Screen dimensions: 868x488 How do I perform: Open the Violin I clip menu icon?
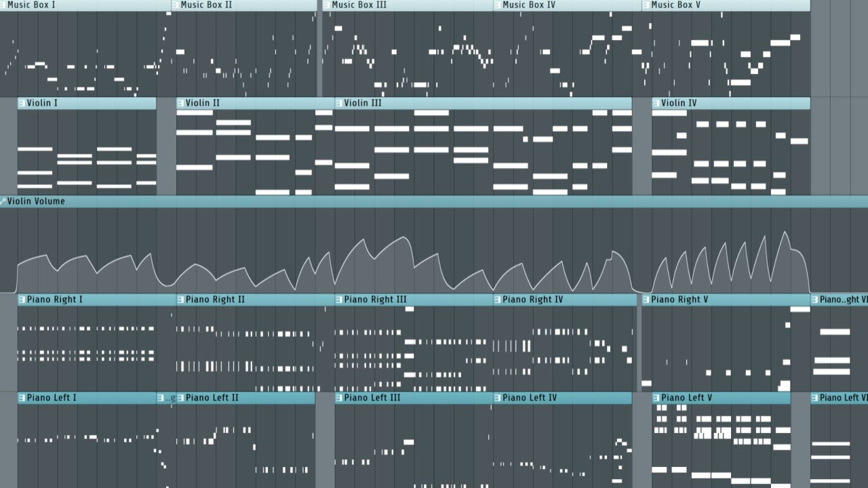(x=22, y=103)
